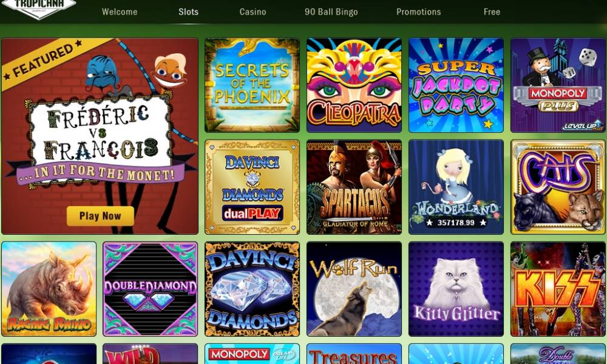Open the Free menu item
Screen dimensions: 607x364
(x=492, y=12)
